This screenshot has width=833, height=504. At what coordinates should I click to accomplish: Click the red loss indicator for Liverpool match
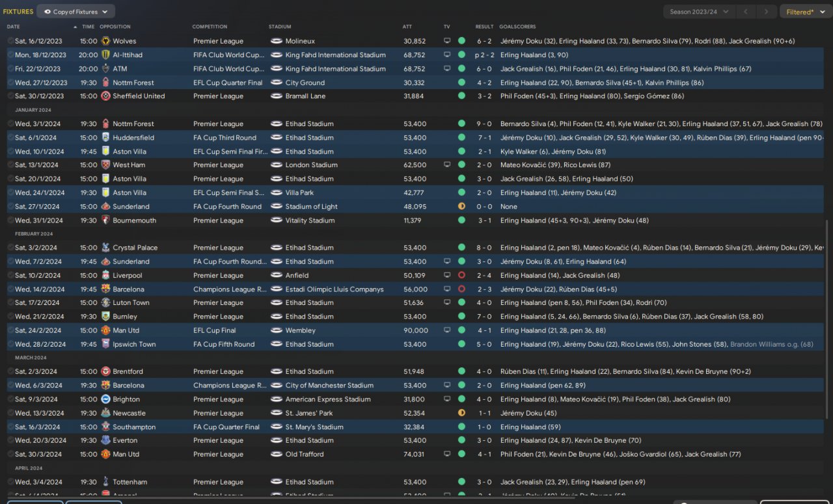click(x=461, y=276)
